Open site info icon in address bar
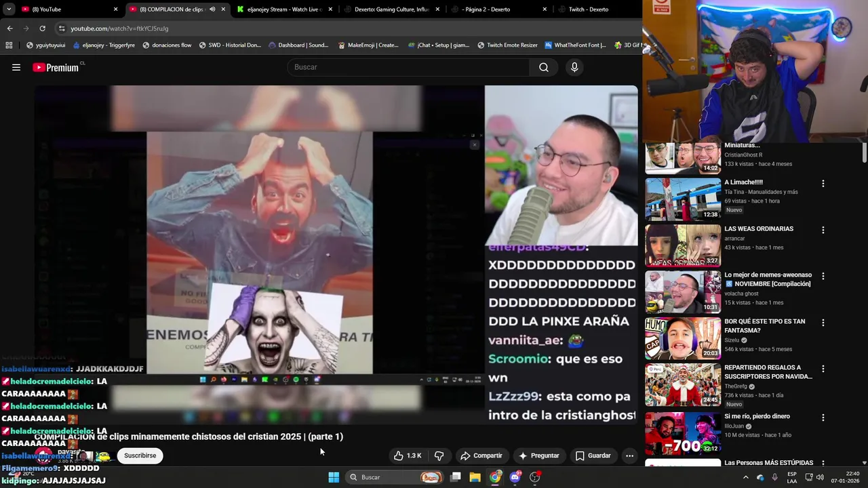 pos(62,28)
